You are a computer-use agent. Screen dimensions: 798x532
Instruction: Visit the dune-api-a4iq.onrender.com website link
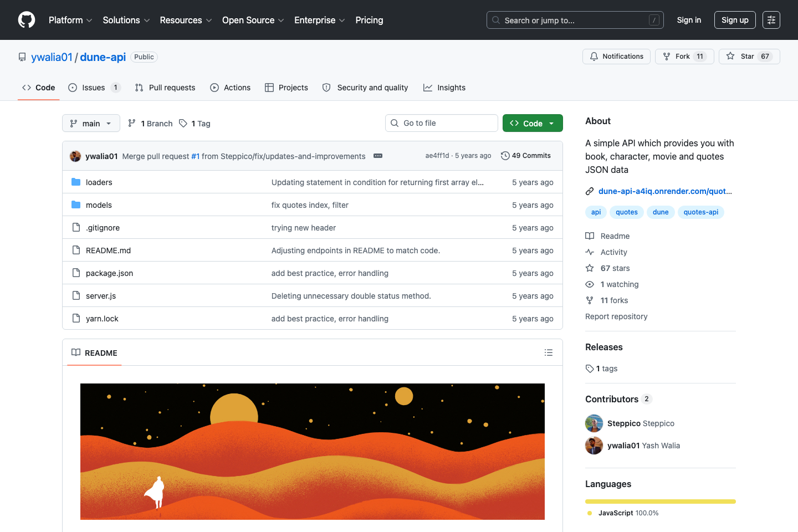click(x=665, y=191)
